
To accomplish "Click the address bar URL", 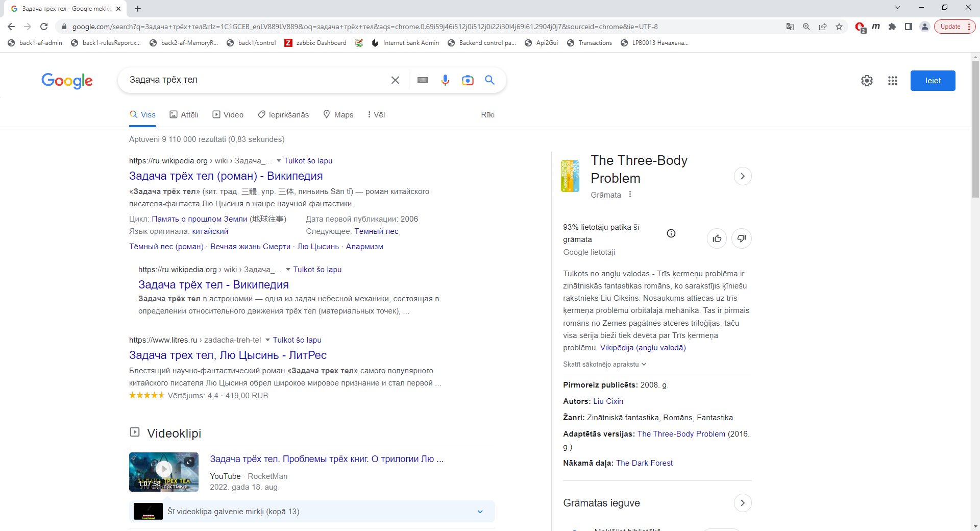I will [365, 27].
